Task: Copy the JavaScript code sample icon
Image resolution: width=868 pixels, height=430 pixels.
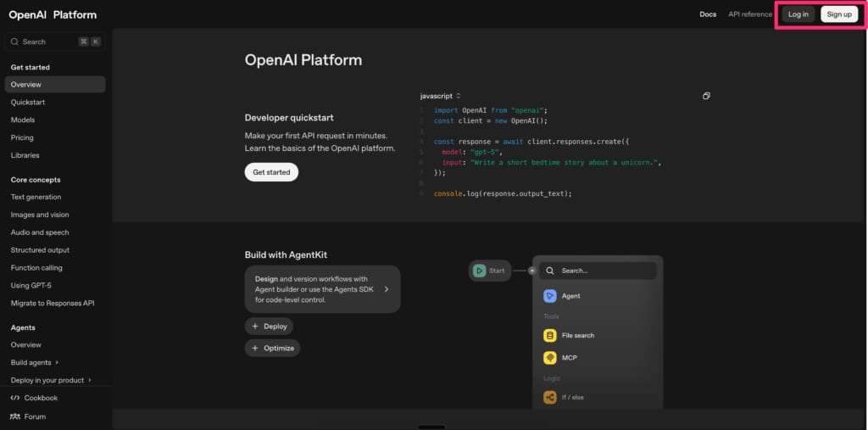Action: pyautogui.click(x=706, y=96)
